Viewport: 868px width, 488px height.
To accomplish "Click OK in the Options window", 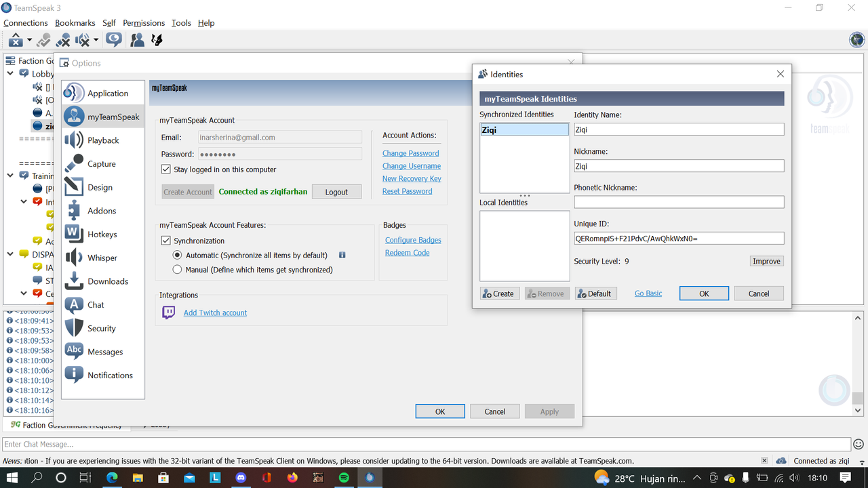I will [x=440, y=411].
